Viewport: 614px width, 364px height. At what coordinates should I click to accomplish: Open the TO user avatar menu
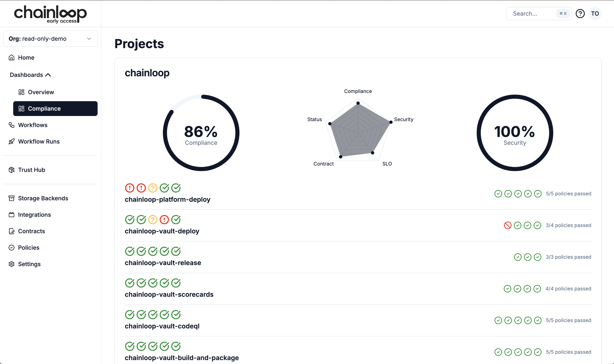[595, 14]
